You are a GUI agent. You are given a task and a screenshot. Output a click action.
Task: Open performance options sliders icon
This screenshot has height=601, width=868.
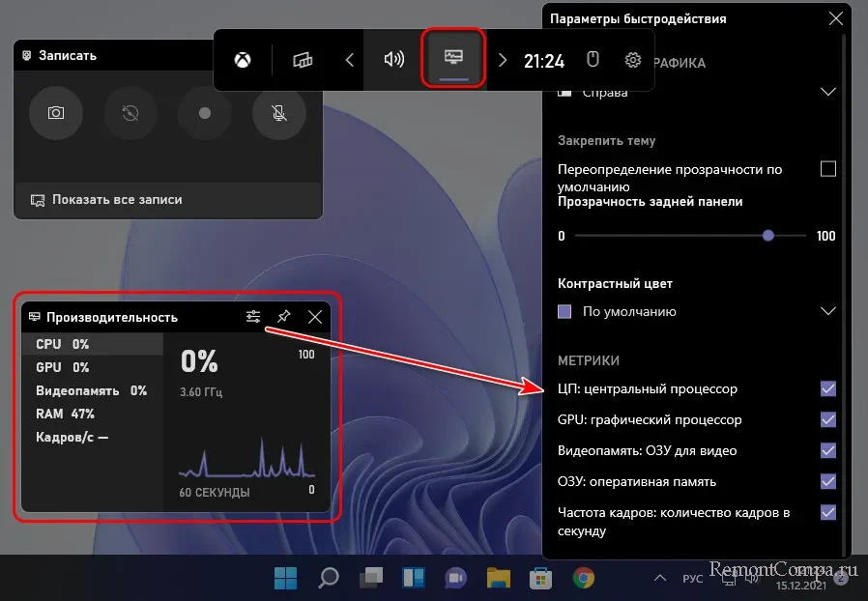tap(253, 317)
